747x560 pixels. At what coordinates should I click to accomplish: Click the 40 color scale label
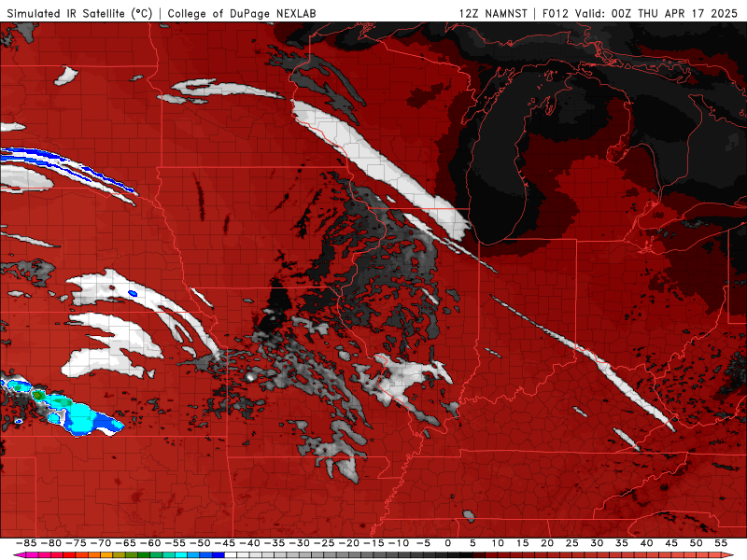pyautogui.click(x=646, y=543)
